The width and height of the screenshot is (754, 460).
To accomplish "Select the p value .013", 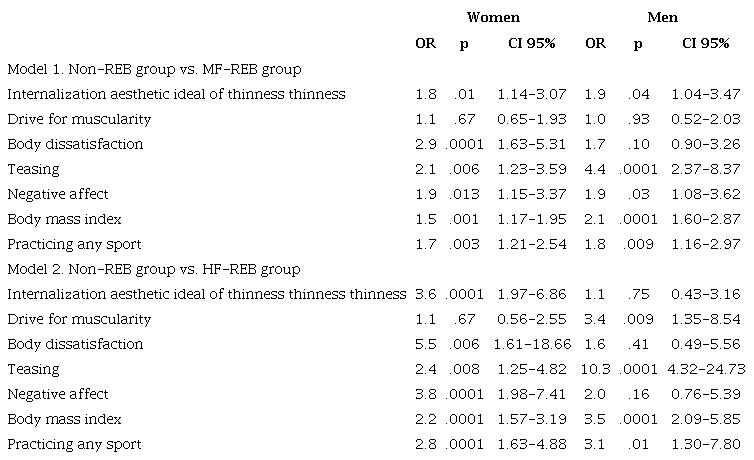I will coord(463,194).
